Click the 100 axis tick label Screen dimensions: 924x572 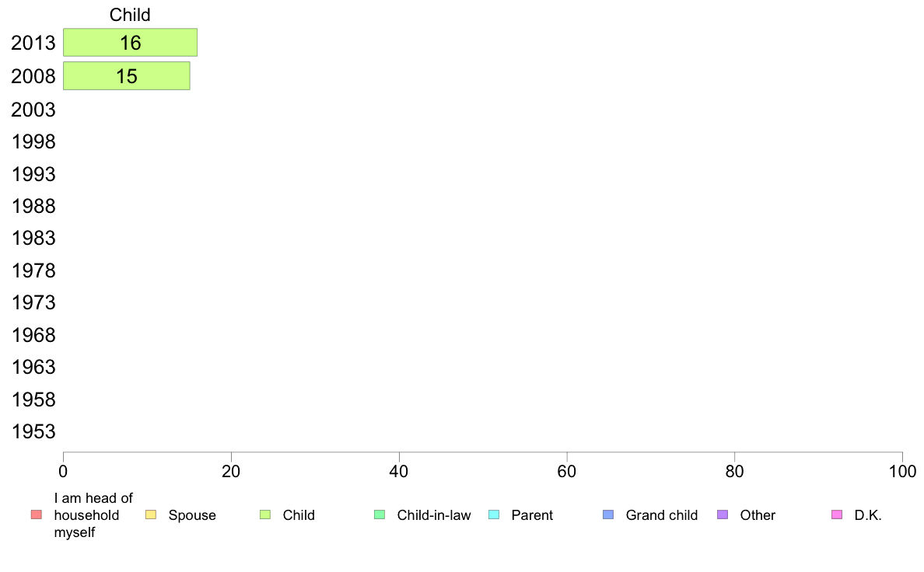click(902, 471)
